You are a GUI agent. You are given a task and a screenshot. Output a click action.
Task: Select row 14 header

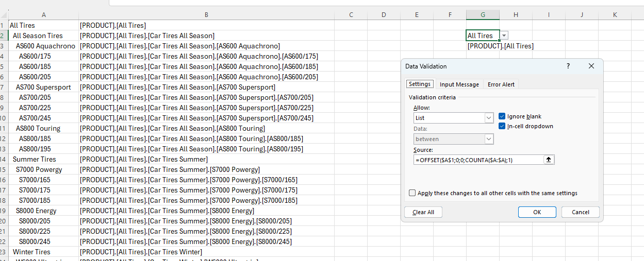tap(4, 159)
